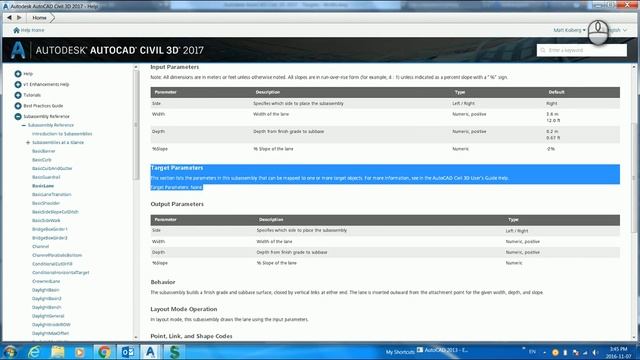The height and width of the screenshot is (360, 640).
Task: Expand the Tutorials node
Action: (x=18, y=95)
